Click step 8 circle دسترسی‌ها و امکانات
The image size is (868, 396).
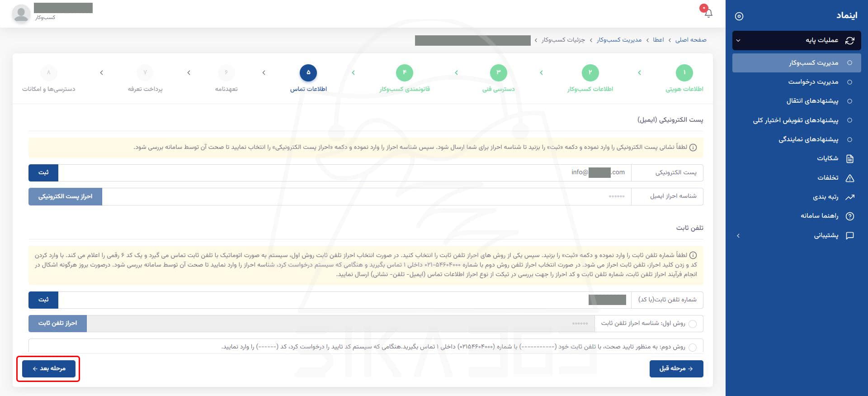49,72
